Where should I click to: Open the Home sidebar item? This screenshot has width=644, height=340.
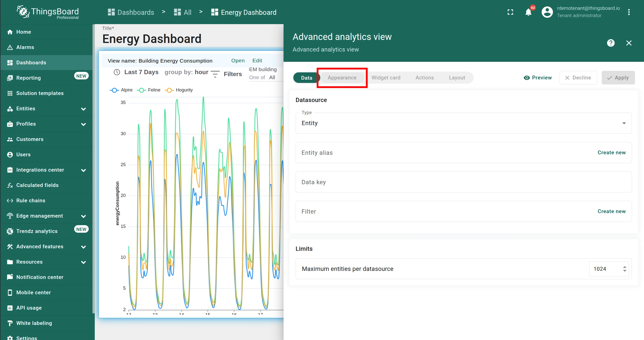46,32
